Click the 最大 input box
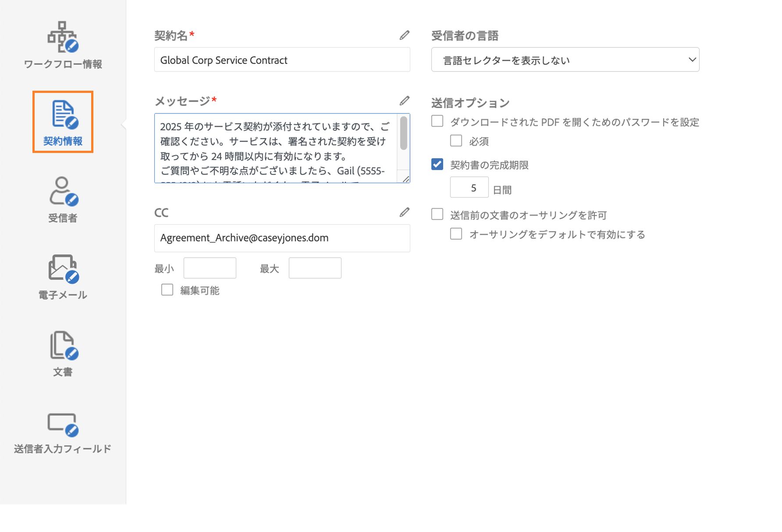 point(315,268)
